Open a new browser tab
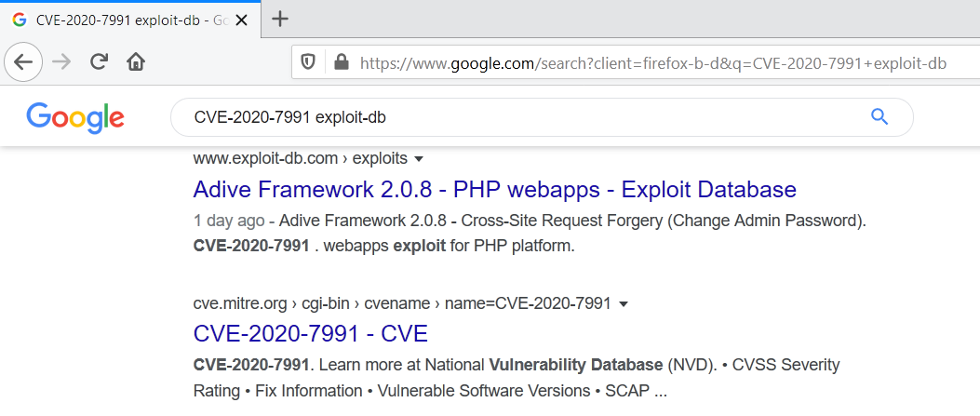This screenshot has height=416, width=980. click(x=280, y=20)
